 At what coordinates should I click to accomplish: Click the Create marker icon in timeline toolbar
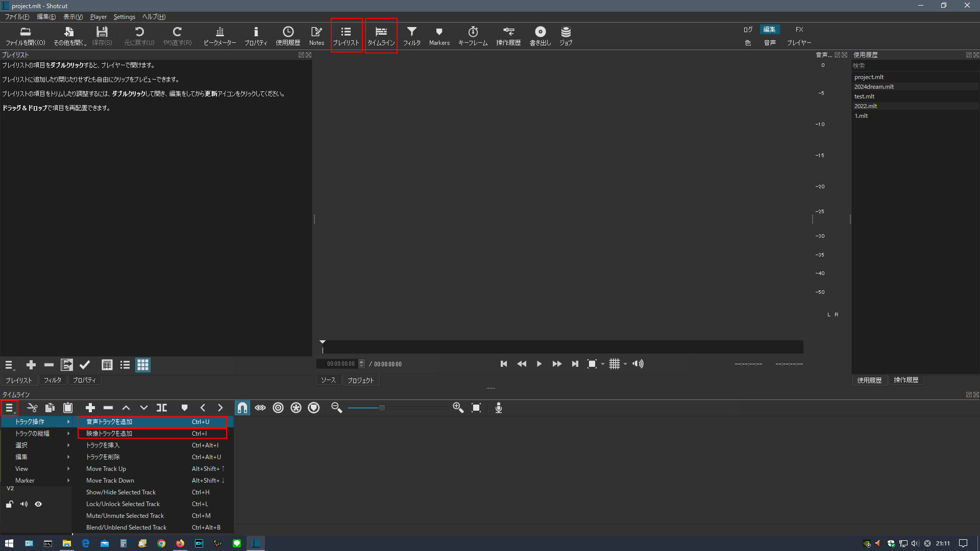coord(184,408)
